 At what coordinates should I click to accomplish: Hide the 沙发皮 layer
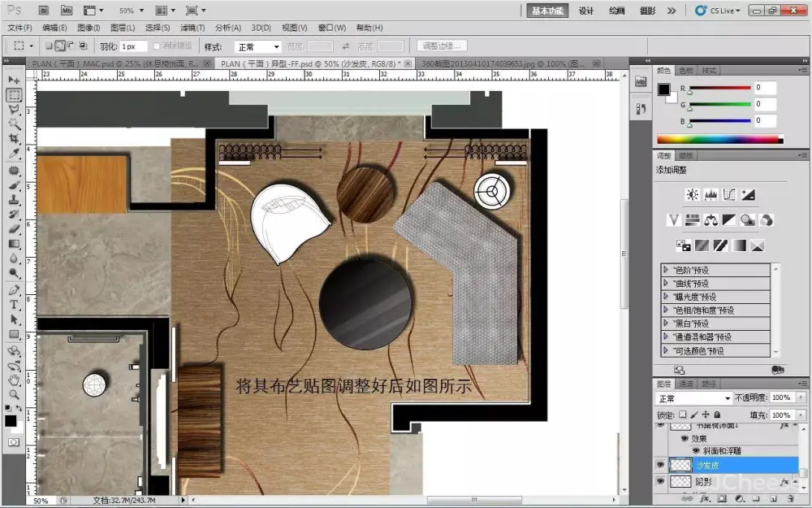click(661, 465)
